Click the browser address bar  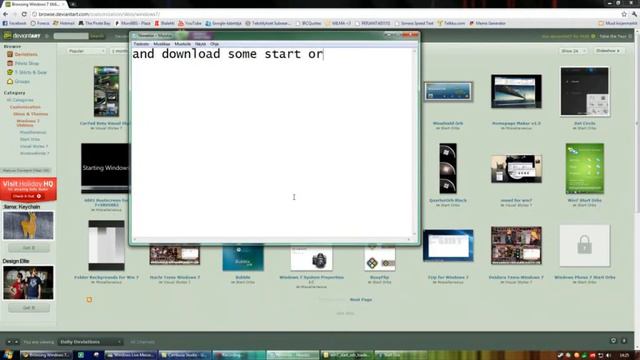(327, 14)
